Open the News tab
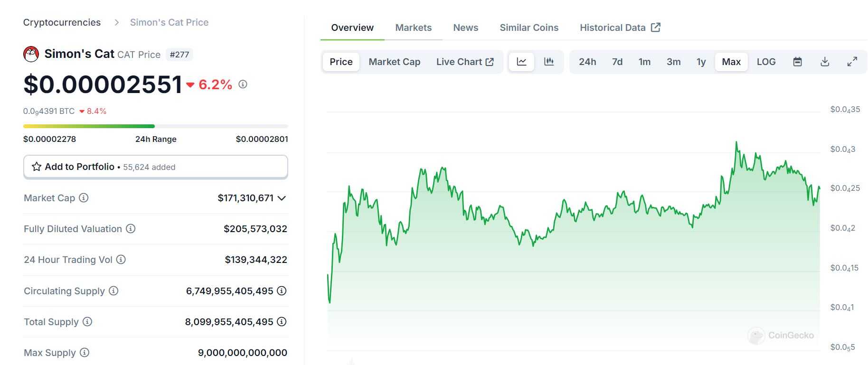Screen dimensions: 868x365 466,28
